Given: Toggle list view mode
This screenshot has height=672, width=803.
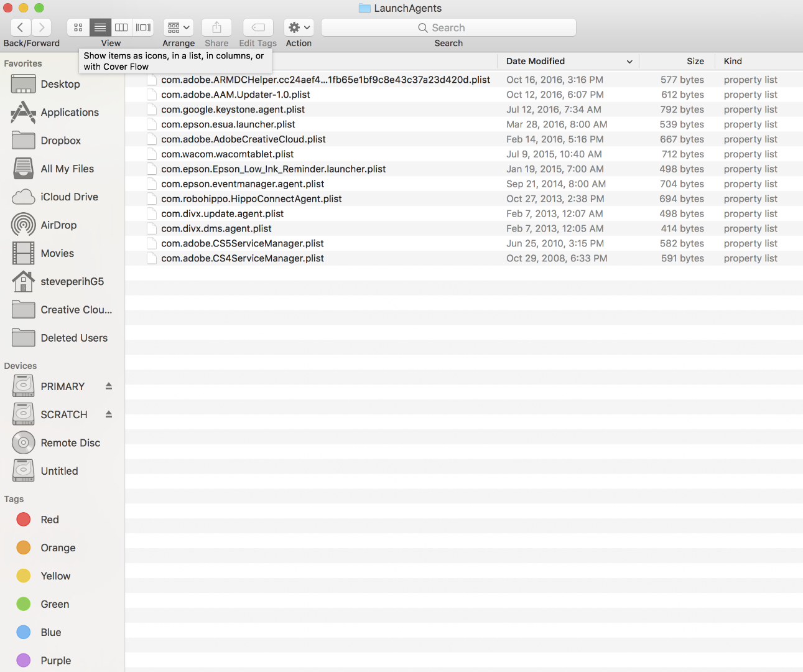Looking at the screenshot, I should tap(100, 27).
